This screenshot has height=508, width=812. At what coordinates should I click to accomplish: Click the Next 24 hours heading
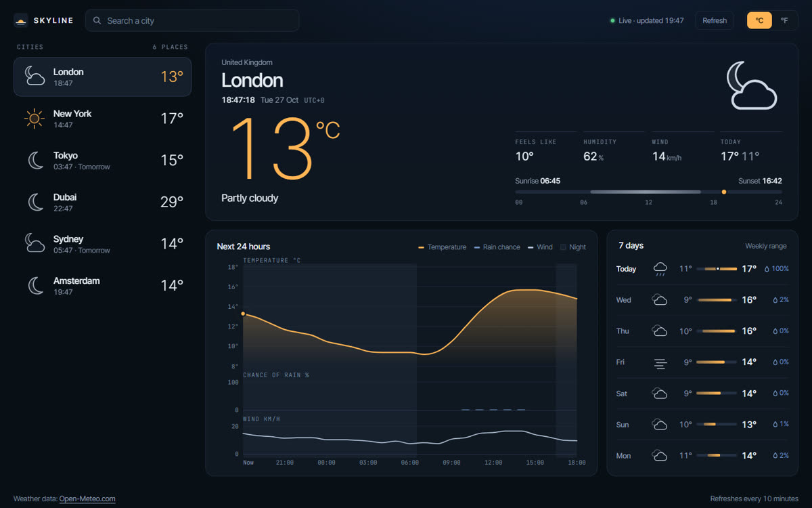pyautogui.click(x=244, y=247)
